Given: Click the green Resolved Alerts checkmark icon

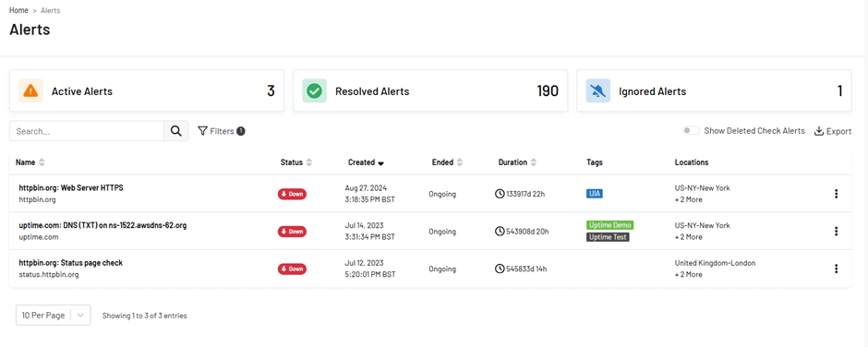Looking at the screenshot, I should coord(315,90).
